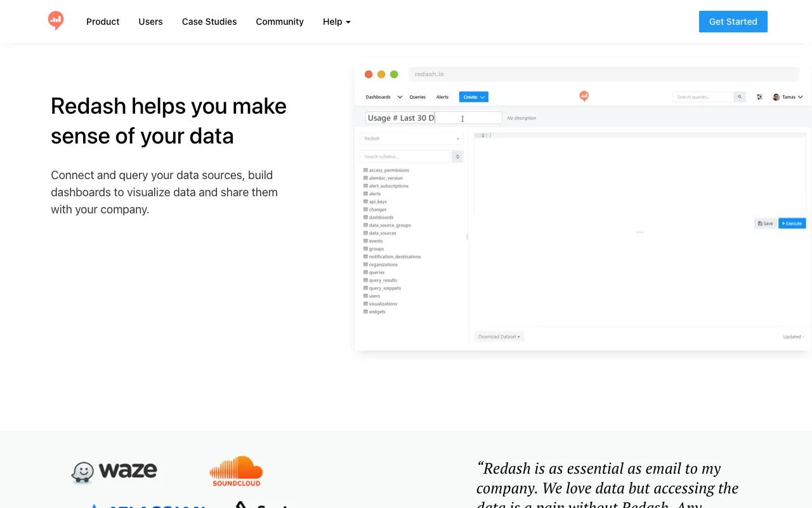Open the Create dropdown
The image size is (812, 508).
pos(473,97)
